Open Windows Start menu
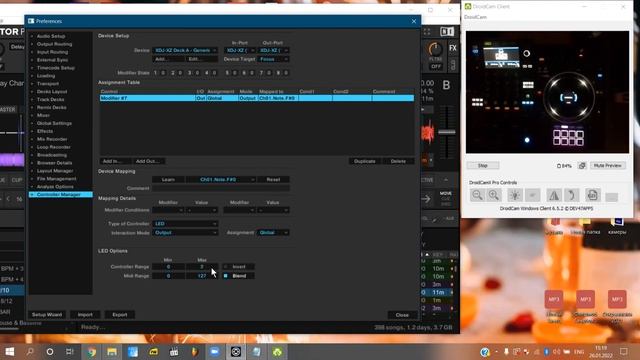 9,351
